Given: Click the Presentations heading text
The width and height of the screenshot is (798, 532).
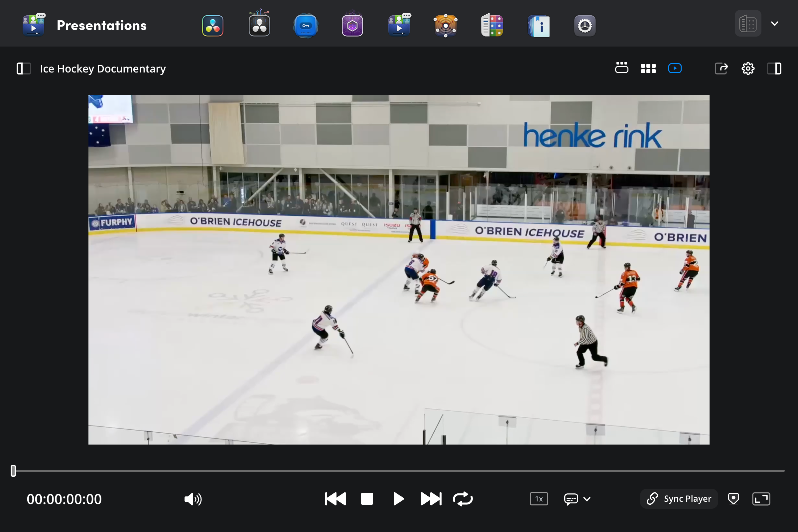Looking at the screenshot, I should (x=102, y=26).
